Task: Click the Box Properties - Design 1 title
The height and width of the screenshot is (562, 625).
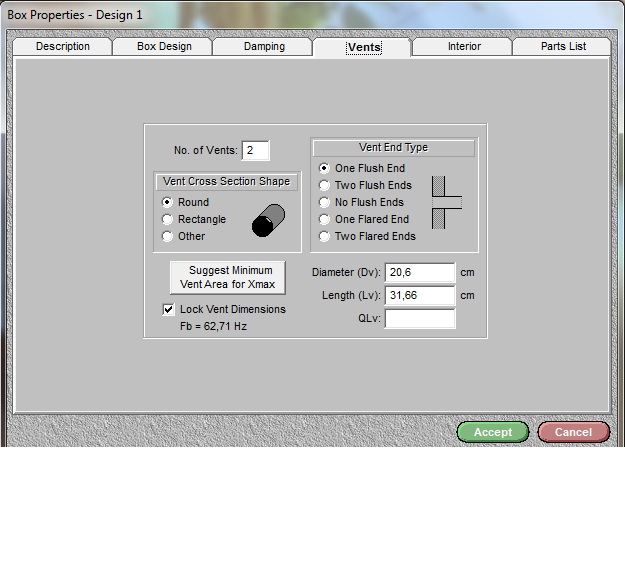Action: click(x=75, y=15)
